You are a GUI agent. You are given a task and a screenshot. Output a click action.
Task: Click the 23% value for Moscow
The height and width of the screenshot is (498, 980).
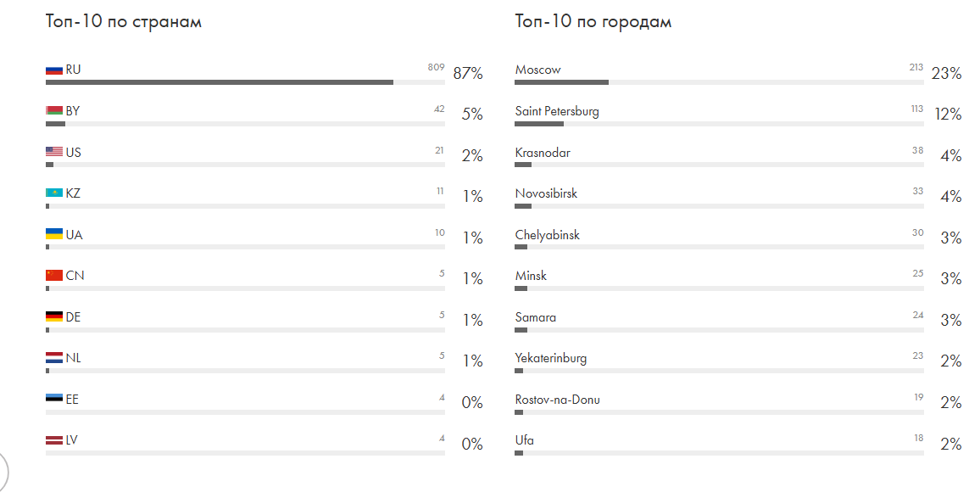pos(946,74)
